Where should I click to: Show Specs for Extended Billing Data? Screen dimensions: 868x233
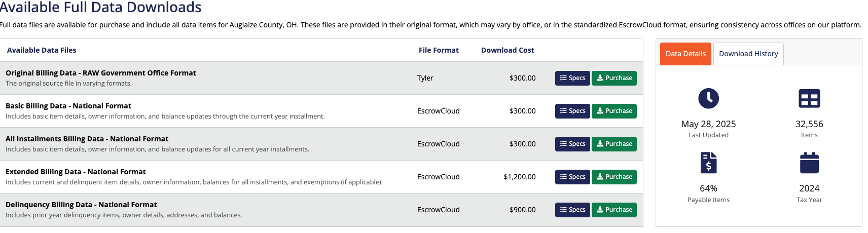tap(572, 177)
